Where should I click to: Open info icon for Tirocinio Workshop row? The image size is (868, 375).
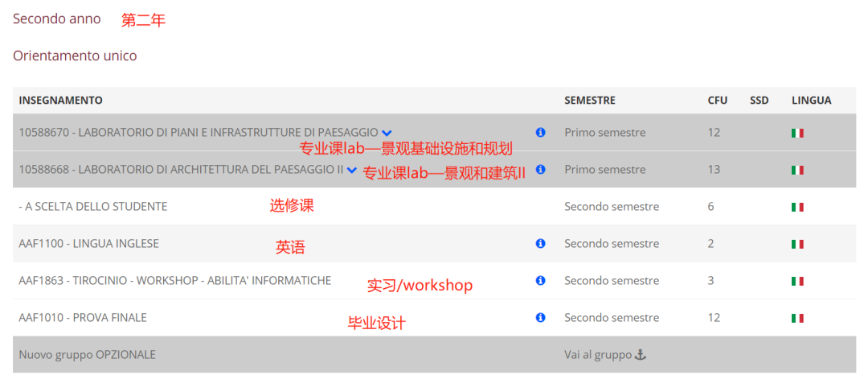tap(541, 280)
